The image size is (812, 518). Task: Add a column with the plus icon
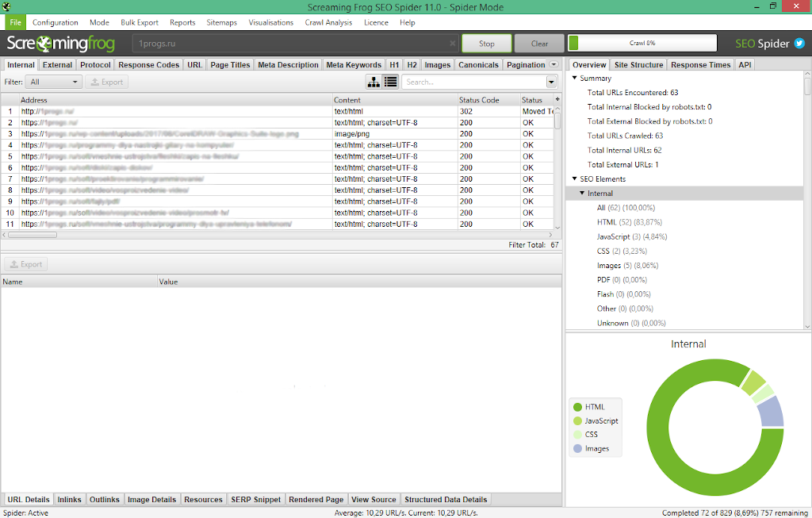(x=557, y=99)
